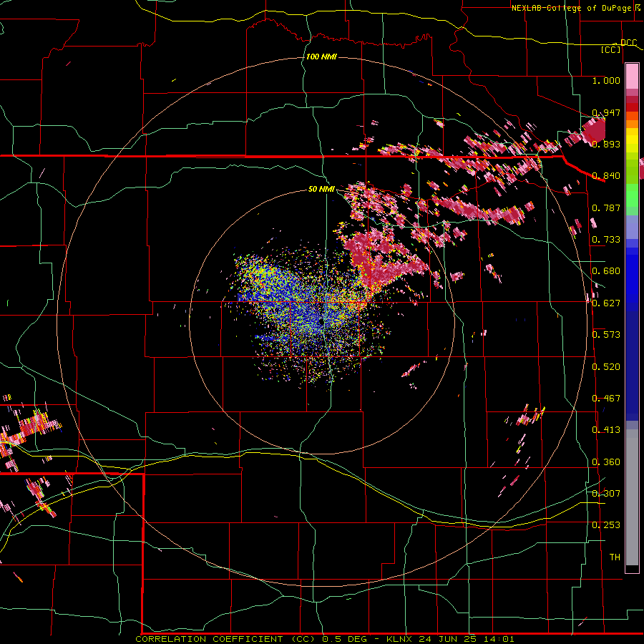Image resolution: width=644 pixels, height=644 pixels.
Task: Click the DCC label near the legend
Action: [628, 42]
